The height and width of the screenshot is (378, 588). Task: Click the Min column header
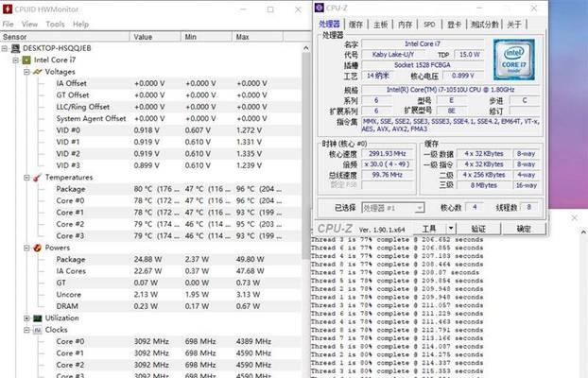(x=206, y=37)
